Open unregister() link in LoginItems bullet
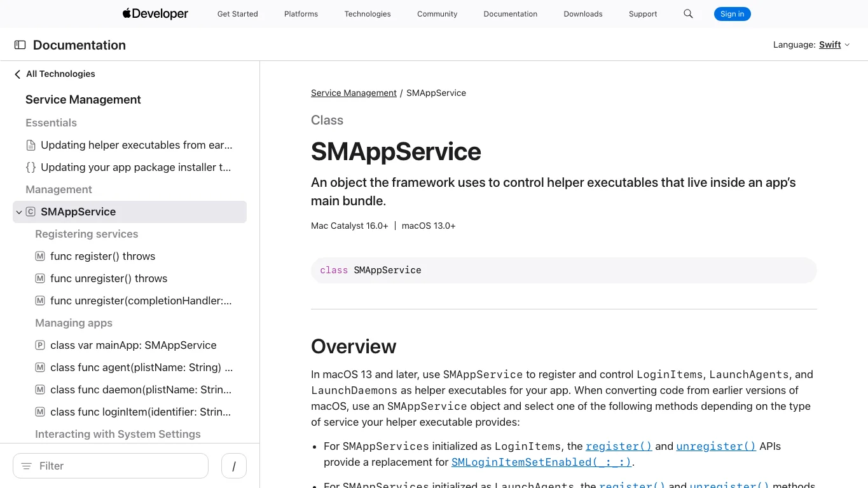The image size is (868, 488). click(716, 446)
